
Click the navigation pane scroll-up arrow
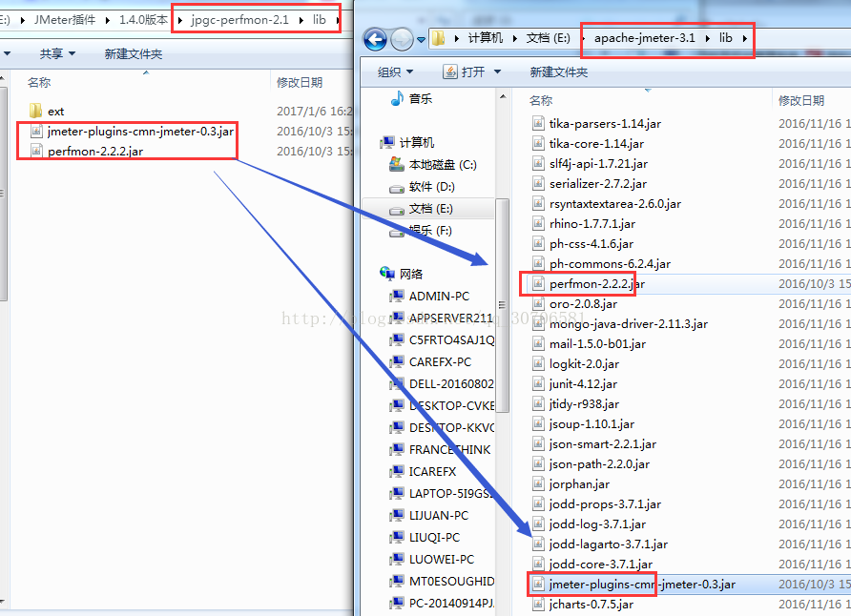[x=503, y=96]
